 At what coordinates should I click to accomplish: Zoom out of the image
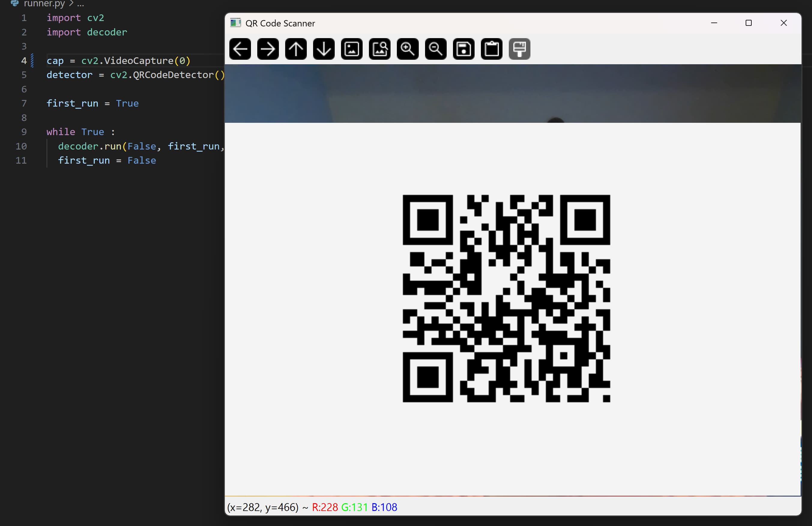pyautogui.click(x=435, y=49)
